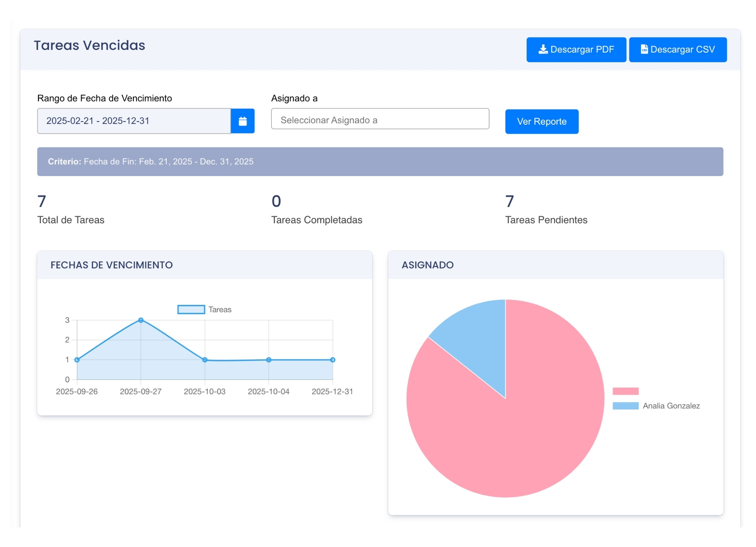Open the Seleccionar Asignado a dropdown
The height and width of the screenshot is (547, 756).
[380, 120]
